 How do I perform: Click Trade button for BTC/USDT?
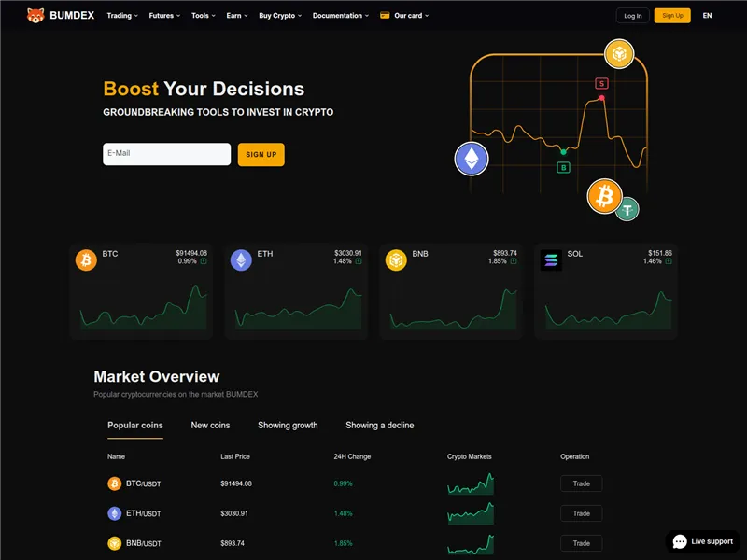click(581, 483)
